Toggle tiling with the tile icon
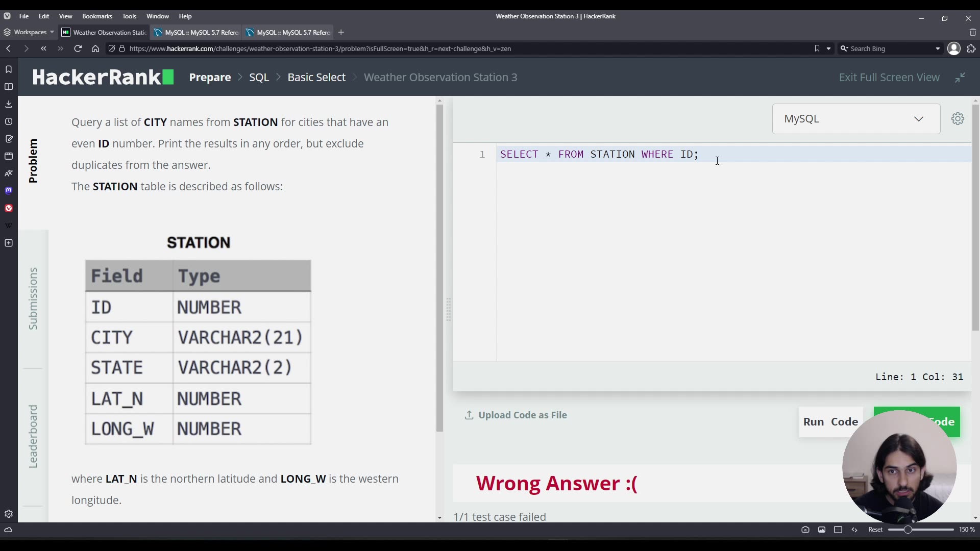 click(x=839, y=530)
